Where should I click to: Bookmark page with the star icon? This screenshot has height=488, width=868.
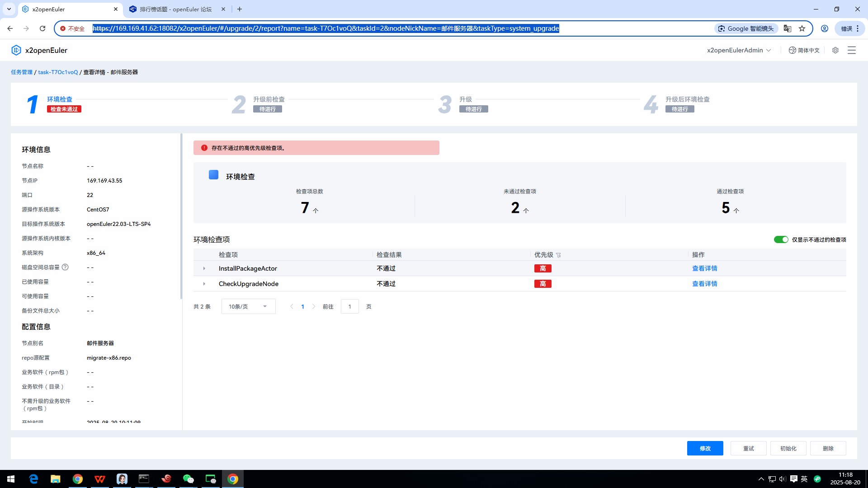click(x=802, y=28)
